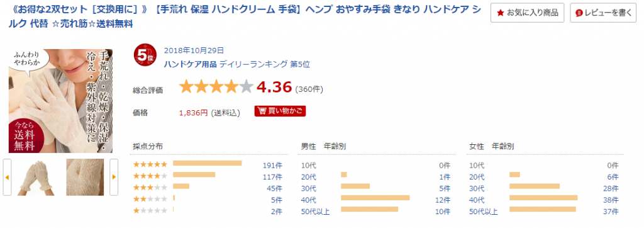Open レビューを書く review button
644x228 pixels.
tap(603, 13)
